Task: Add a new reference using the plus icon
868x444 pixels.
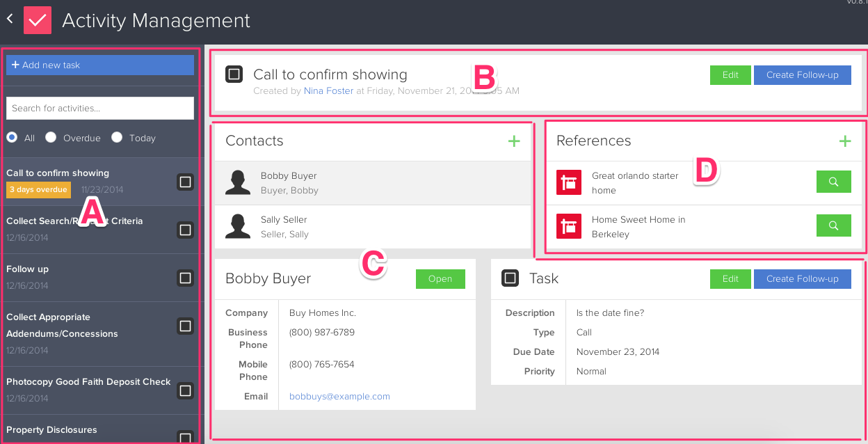Action: [x=845, y=141]
